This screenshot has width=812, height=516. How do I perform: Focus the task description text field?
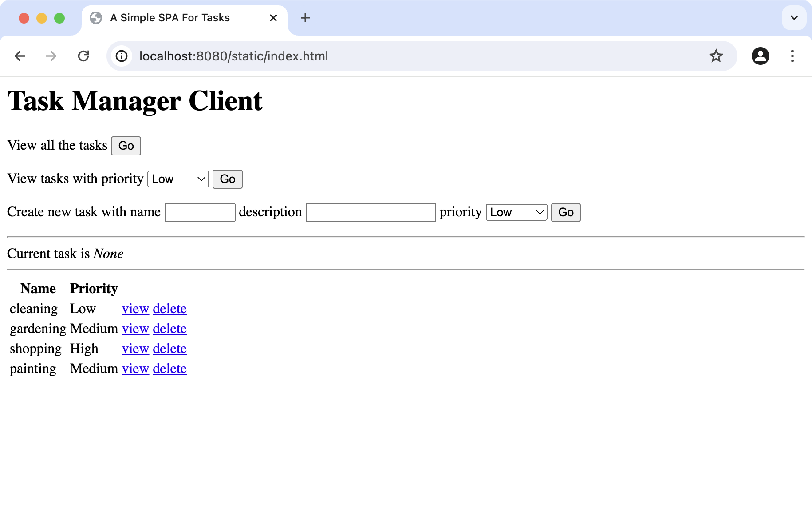coord(371,212)
